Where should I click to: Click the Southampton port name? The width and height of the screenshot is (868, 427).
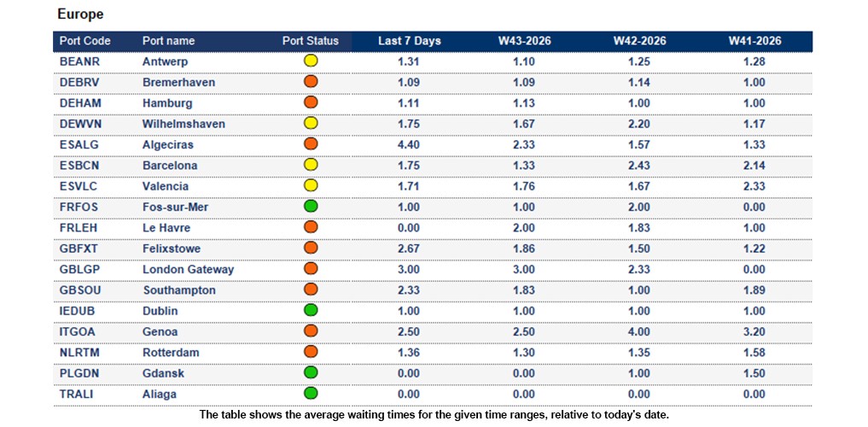point(179,290)
